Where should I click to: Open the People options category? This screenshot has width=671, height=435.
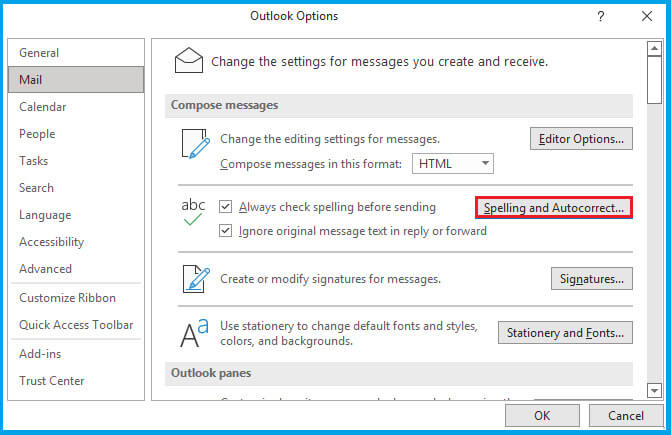76,134
